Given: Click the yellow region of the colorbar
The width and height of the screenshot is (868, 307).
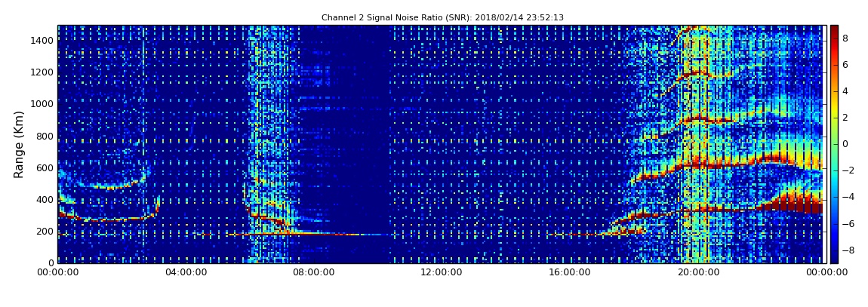Looking at the screenshot, I should (x=834, y=113).
